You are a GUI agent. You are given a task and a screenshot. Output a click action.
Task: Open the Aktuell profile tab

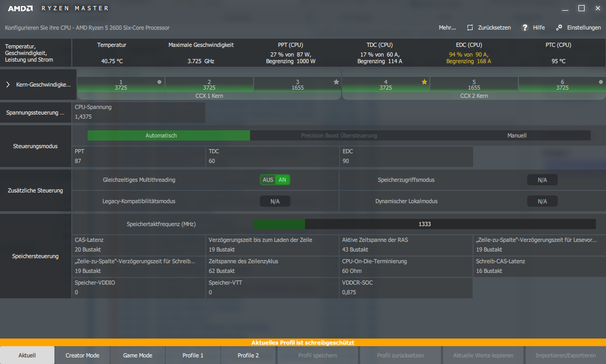tap(27, 355)
